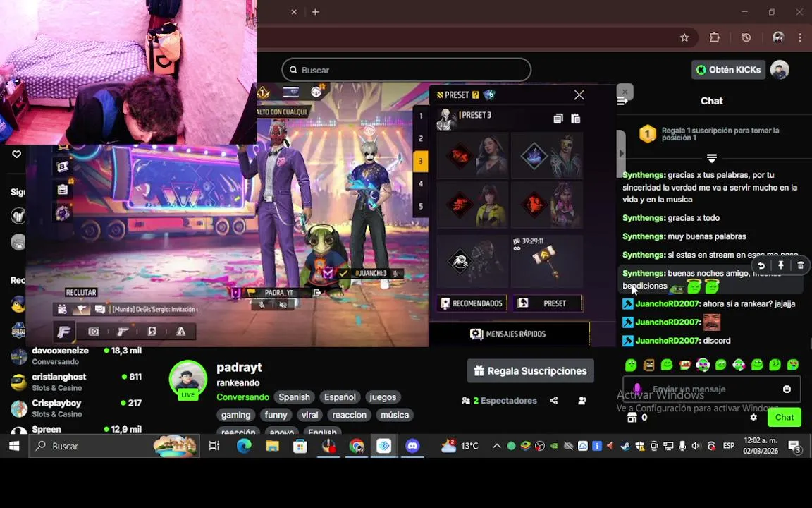Click the RECOMENDADOS button in game
Screen dimensions: 812x508
(x=472, y=303)
